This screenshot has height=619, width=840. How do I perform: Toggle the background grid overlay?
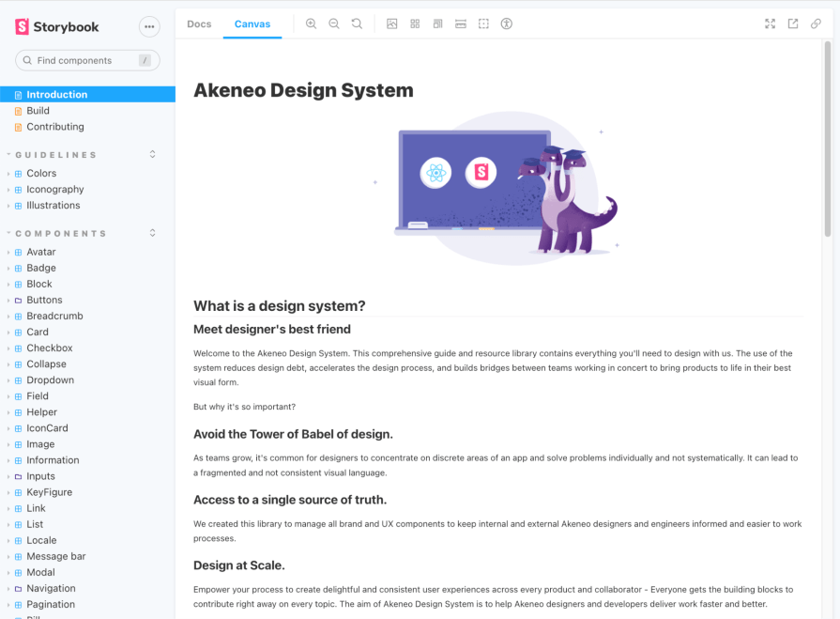(x=415, y=23)
